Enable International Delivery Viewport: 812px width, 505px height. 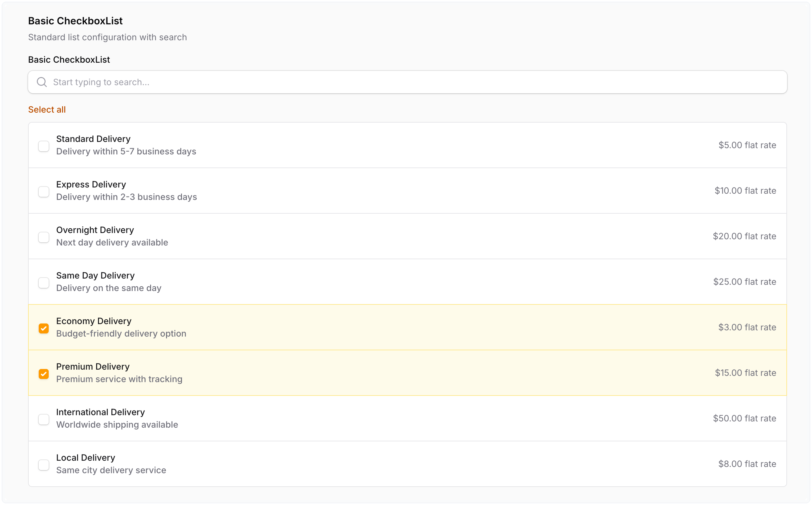click(x=44, y=419)
